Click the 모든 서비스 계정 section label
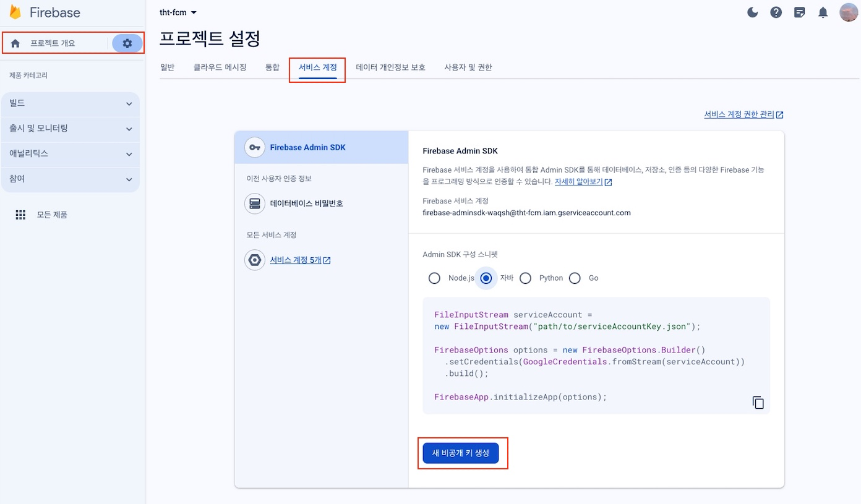The width and height of the screenshot is (861, 504). pos(272,235)
